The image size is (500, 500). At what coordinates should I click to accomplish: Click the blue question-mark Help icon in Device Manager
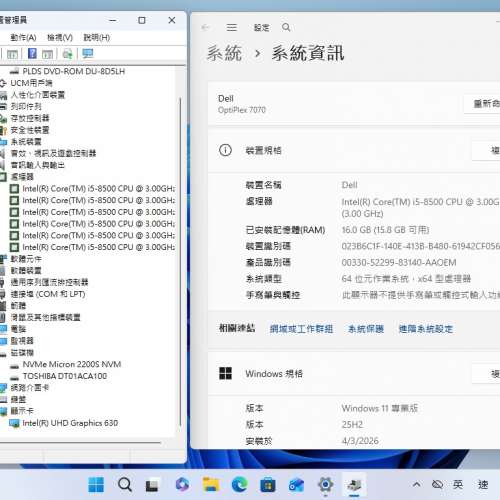point(32,53)
